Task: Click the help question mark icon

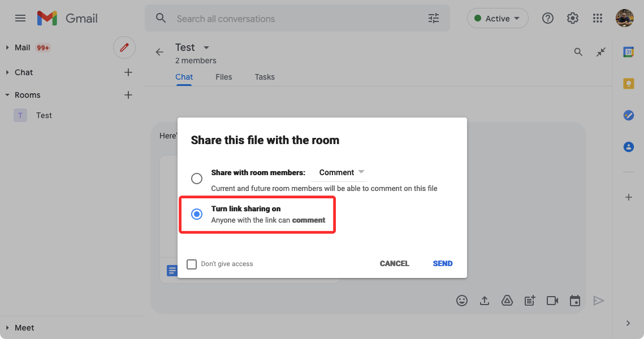Action: click(x=547, y=19)
